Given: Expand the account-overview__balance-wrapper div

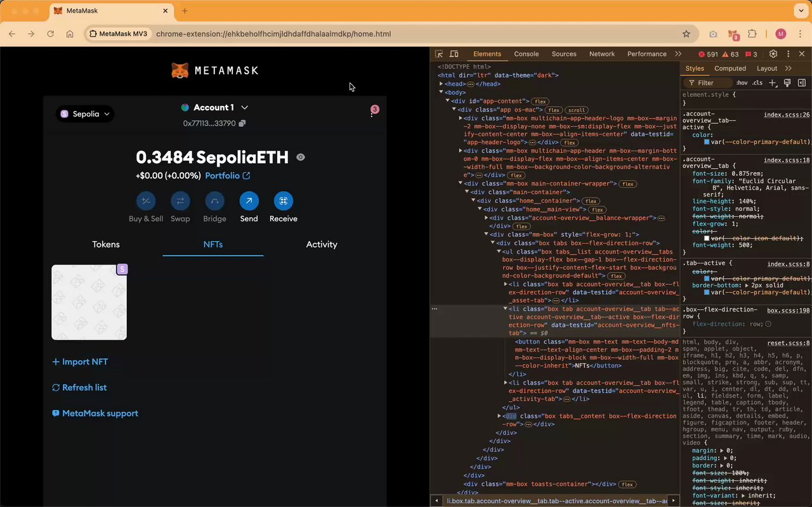Looking at the screenshot, I should (487, 218).
